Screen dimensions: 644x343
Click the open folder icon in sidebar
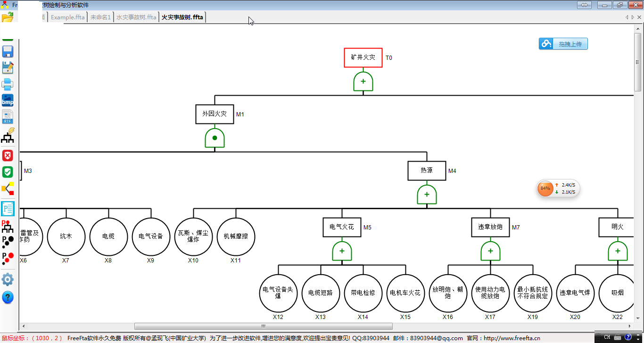click(x=8, y=17)
